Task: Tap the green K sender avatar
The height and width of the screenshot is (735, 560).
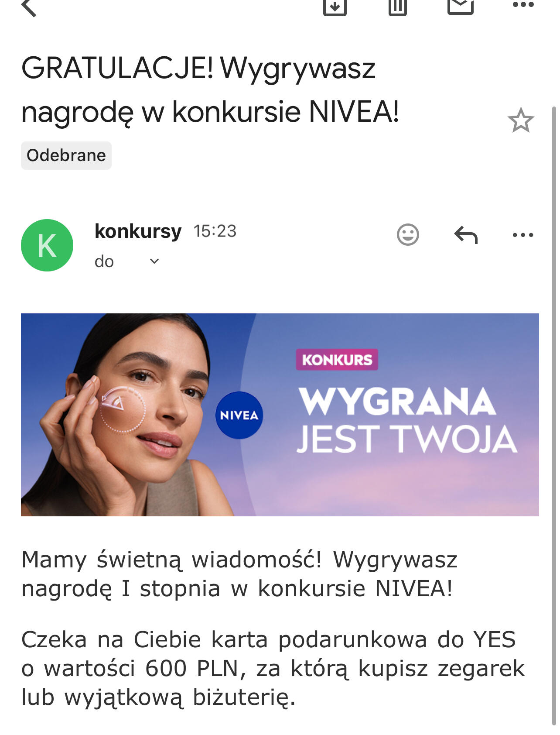Action: point(47,245)
